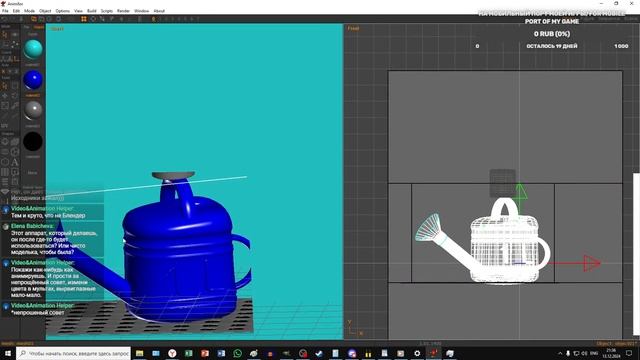Click the right edge vertical scrollbar

pos(636,253)
